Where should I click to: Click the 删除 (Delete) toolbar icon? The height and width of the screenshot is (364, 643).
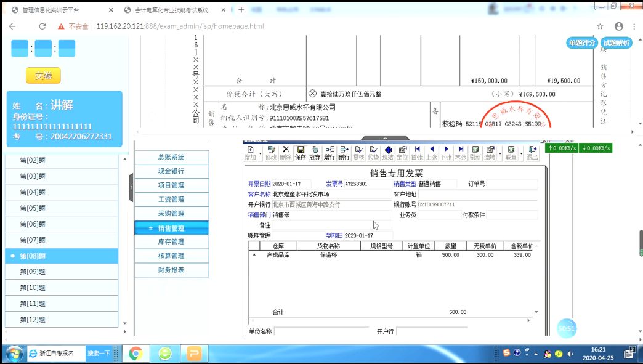pos(286,153)
